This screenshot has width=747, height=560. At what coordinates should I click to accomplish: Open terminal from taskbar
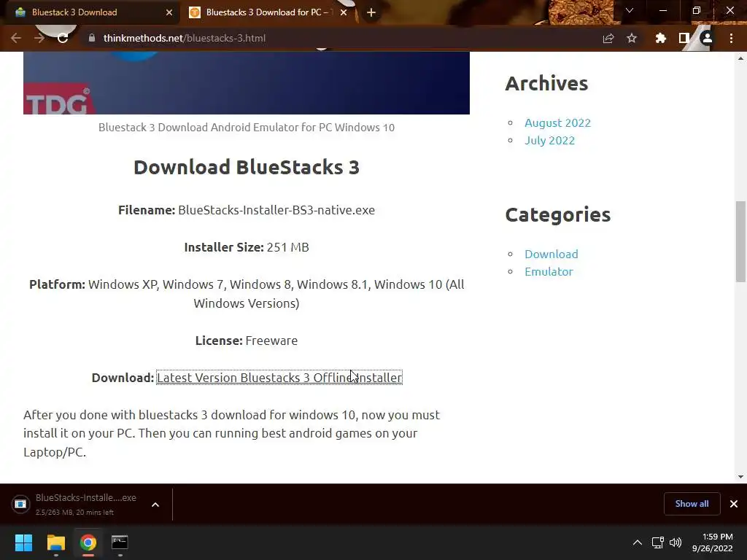(x=120, y=542)
